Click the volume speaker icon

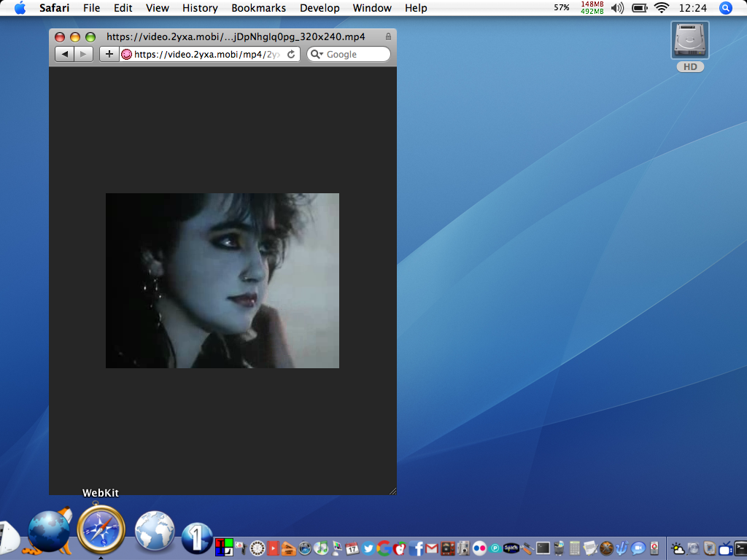tap(617, 8)
